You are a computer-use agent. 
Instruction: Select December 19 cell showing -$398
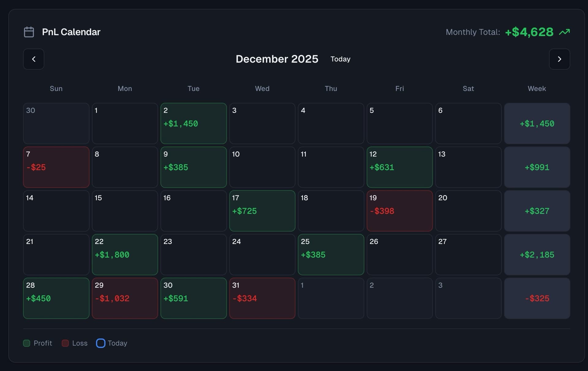(x=399, y=211)
